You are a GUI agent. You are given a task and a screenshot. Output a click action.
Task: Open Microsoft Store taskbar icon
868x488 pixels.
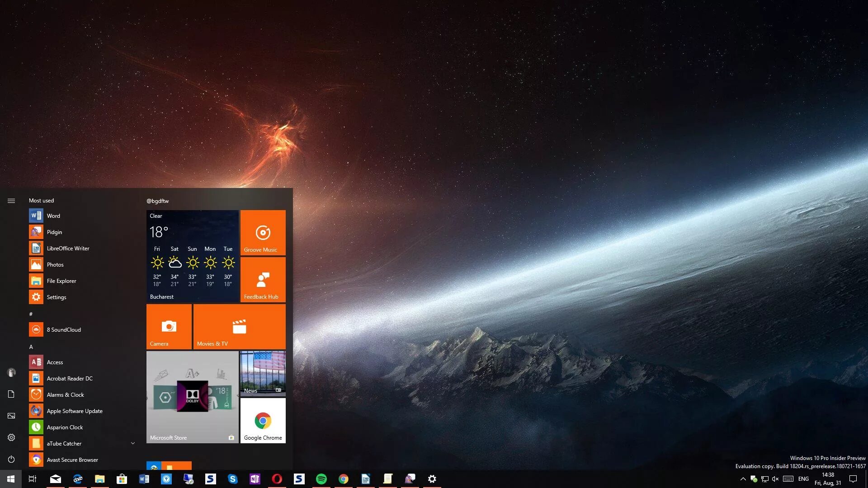point(122,479)
